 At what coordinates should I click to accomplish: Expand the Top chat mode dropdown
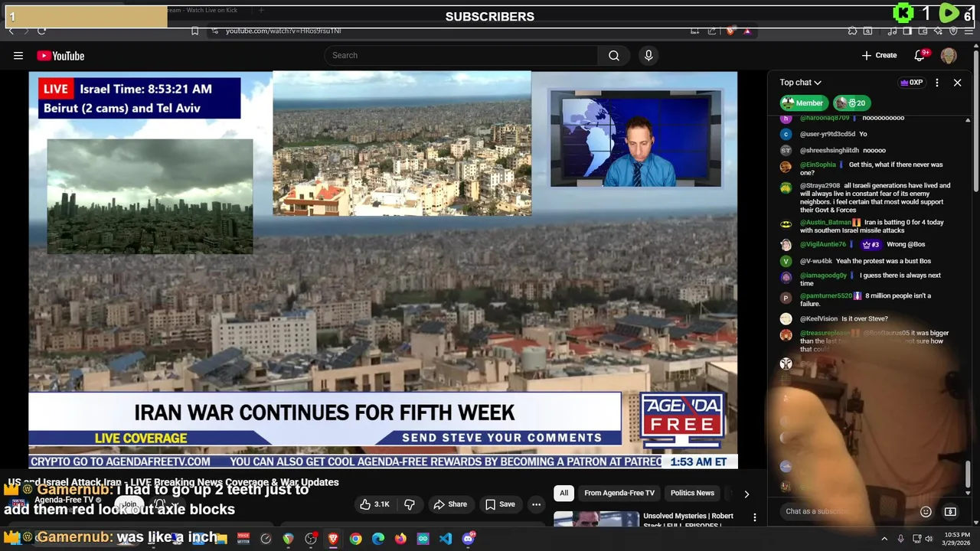(x=801, y=83)
